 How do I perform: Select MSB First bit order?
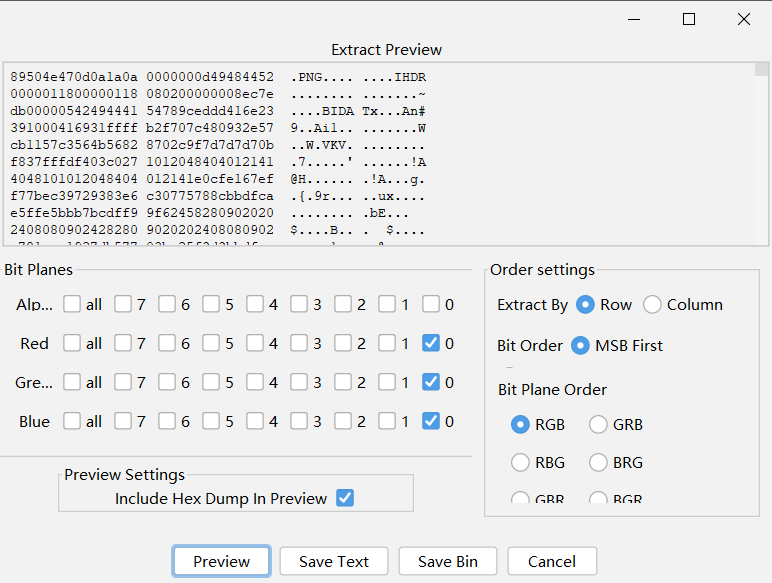(x=580, y=345)
